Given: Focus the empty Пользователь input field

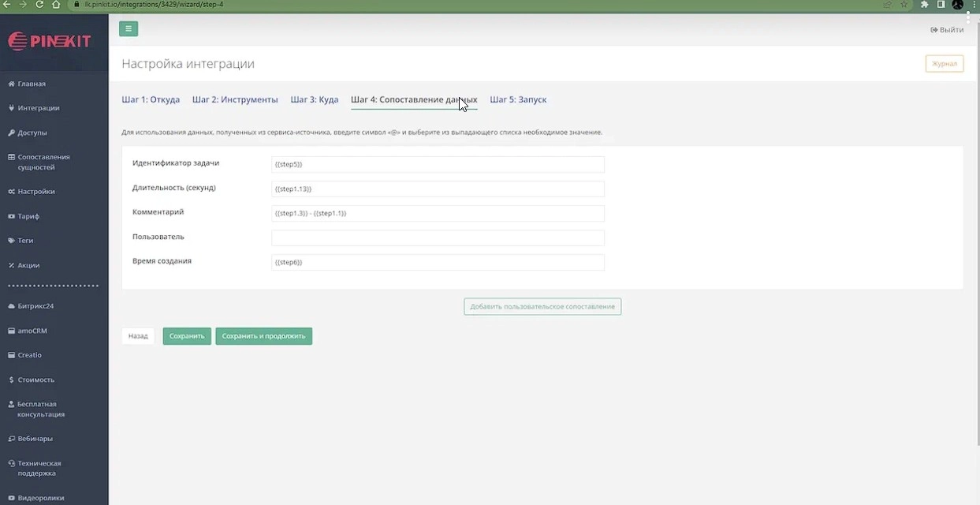Looking at the screenshot, I should coord(438,238).
